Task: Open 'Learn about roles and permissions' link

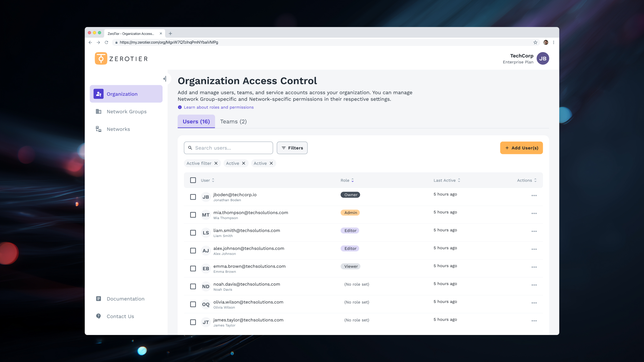Action: tap(219, 107)
